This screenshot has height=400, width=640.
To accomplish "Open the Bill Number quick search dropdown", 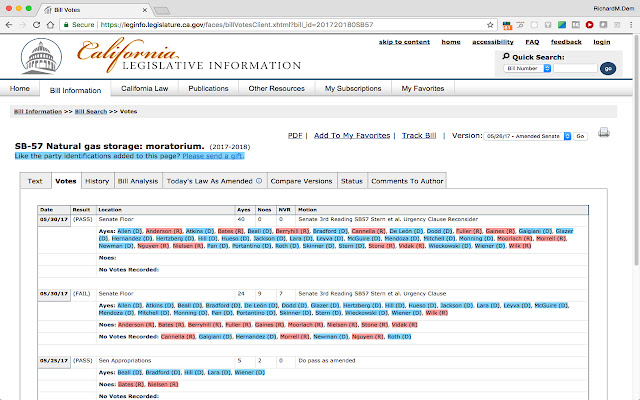I will (x=527, y=69).
